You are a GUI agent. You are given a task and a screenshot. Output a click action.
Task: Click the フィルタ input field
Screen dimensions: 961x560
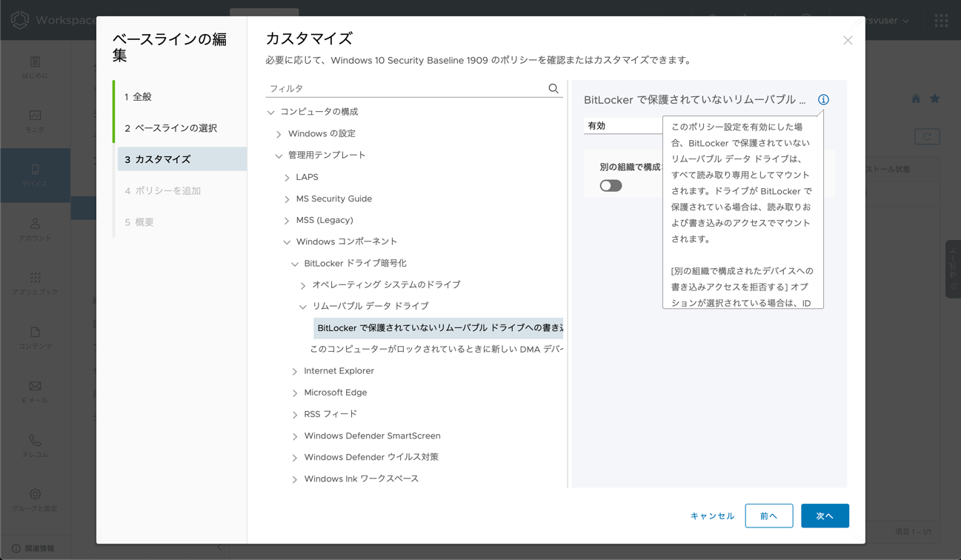[405, 89]
